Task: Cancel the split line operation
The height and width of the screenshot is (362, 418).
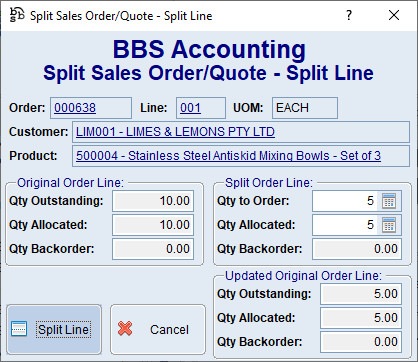Action: click(158, 329)
